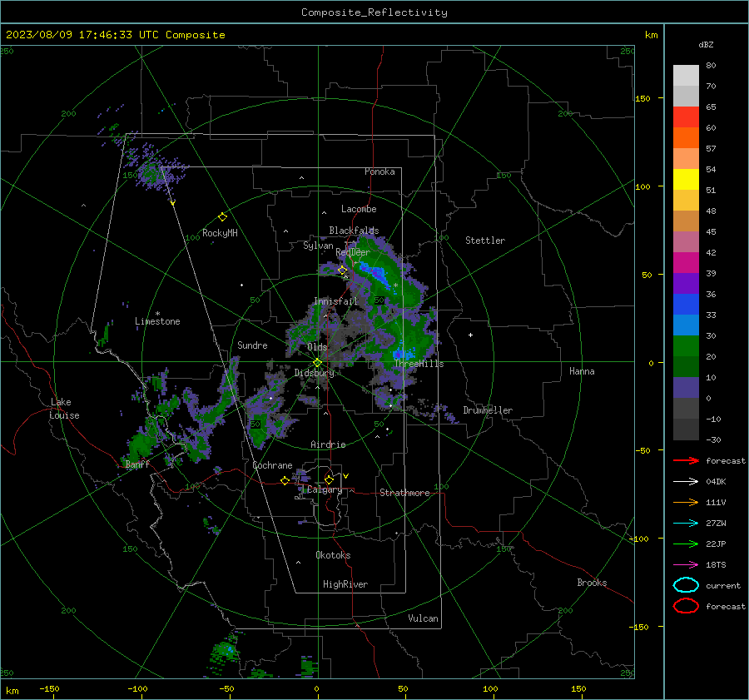Pick the royal blue 33 dBZ swatch
This screenshot has height=700, width=749.
coord(686,305)
